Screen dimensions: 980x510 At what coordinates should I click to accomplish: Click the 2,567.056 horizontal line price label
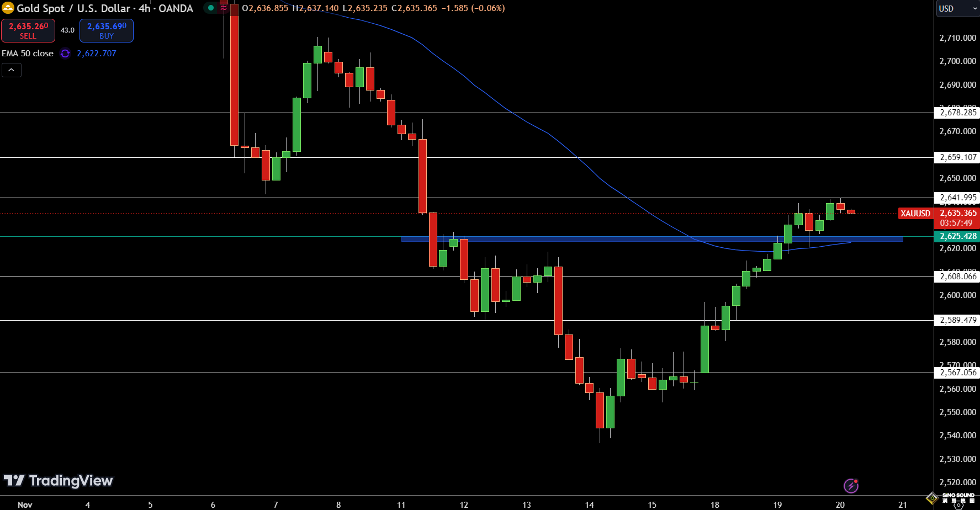957,373
